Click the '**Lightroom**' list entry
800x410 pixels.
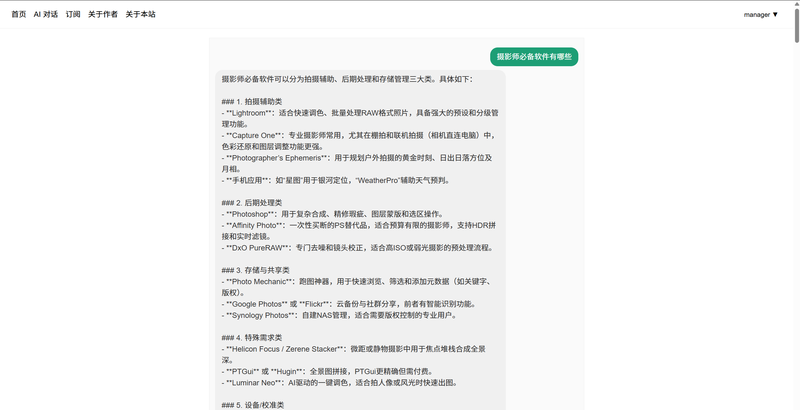360,118
